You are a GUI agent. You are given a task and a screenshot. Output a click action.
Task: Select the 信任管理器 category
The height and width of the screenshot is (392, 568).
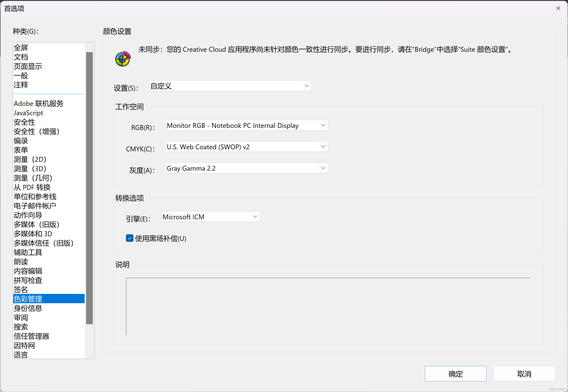pos(31,336)
